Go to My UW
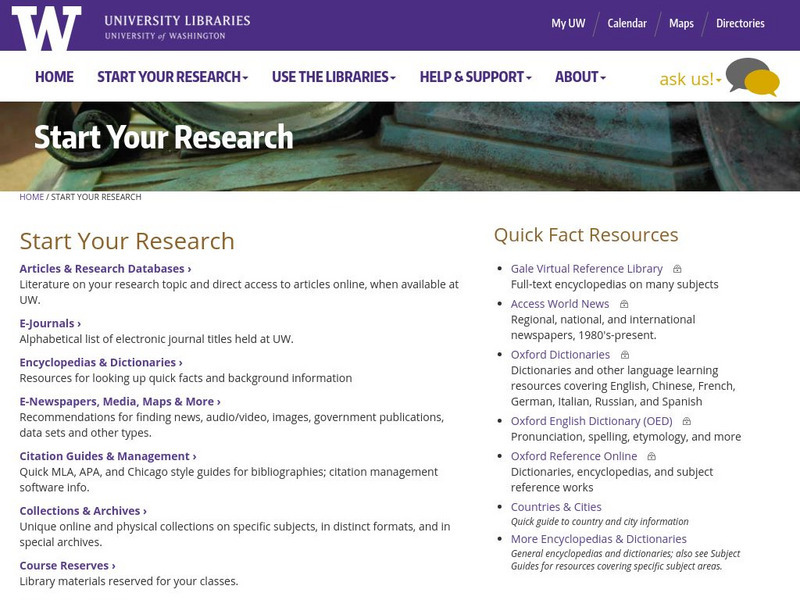The width and height of the screenshot is (800, 600). (x=568, y=23)
